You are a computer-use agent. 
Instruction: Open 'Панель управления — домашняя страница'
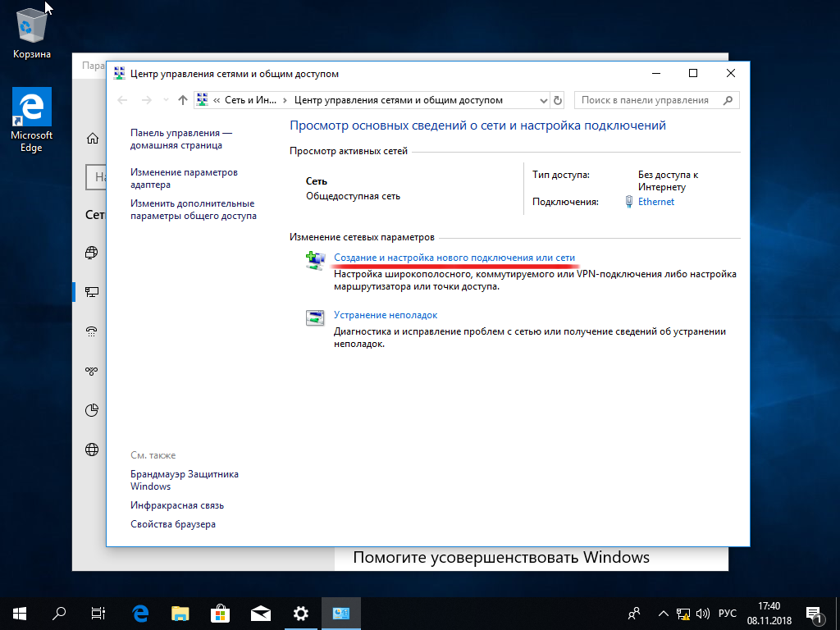tap(181, 139)
